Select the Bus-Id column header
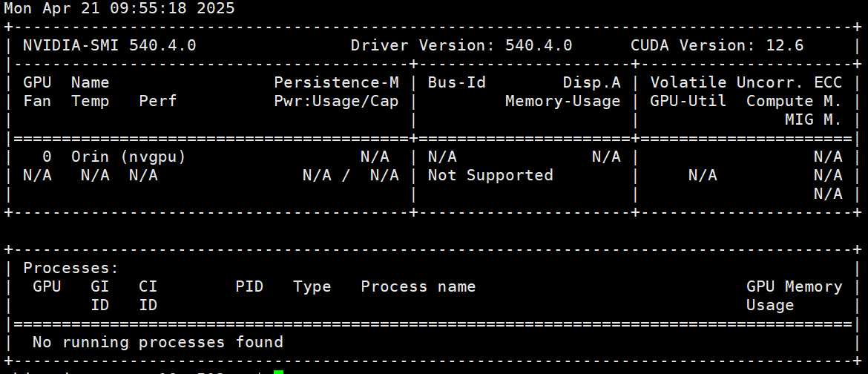The image size is (868, 374). (x=456, y=82)
